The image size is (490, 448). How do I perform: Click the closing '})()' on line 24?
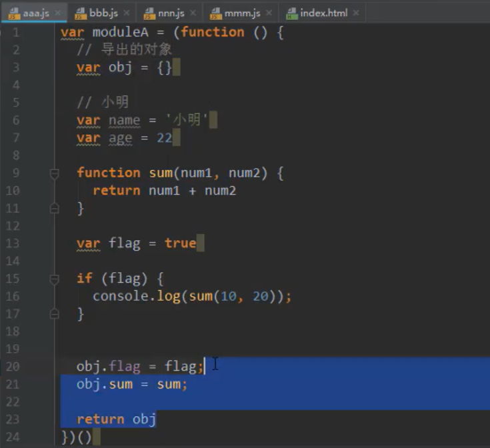point(77,437)
